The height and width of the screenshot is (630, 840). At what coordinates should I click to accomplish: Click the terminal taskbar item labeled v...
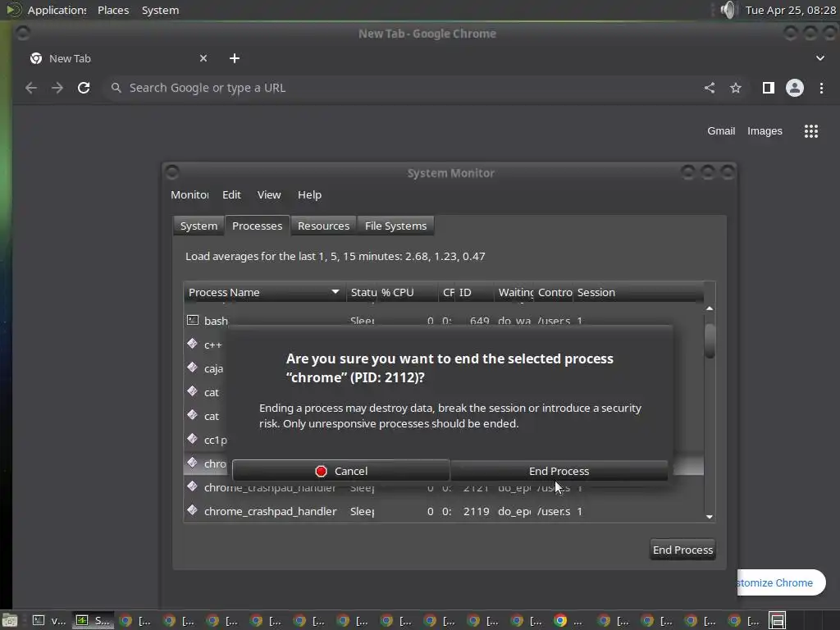[x=48, y=620]
